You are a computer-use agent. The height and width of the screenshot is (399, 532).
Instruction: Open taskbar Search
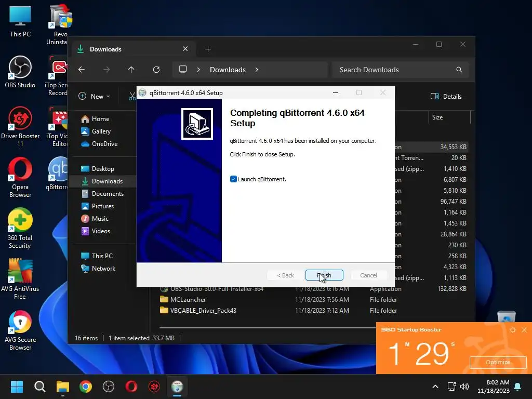tap(39, 387)
